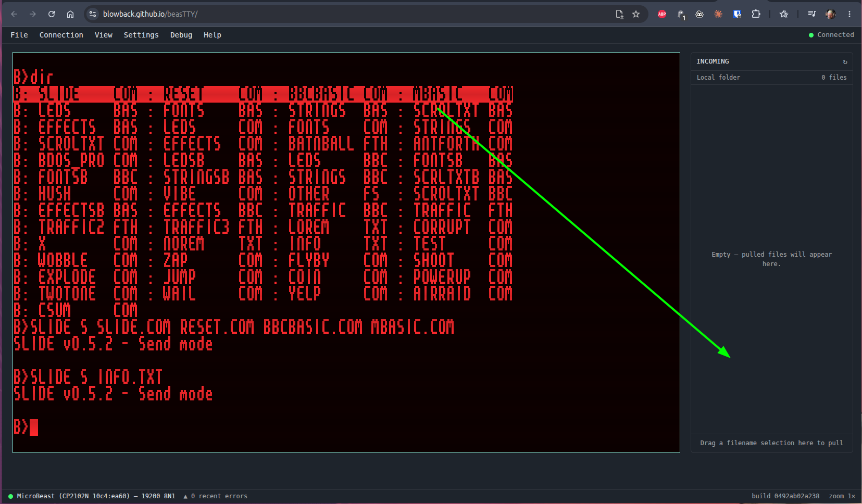Open the Debug menu
This screenshot has width=862, height=504.
(x=181, y=35)
